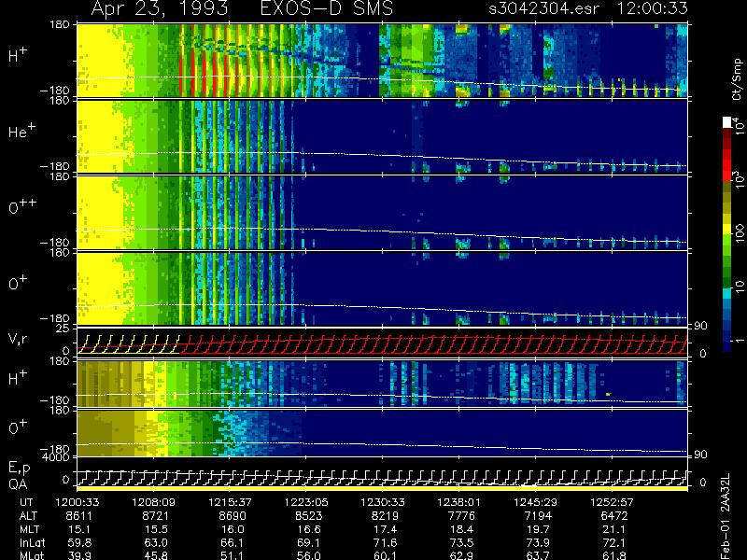Click the file name 's3042304.esr'
The width and height of the screenshot is (747, 560).
coord(544,8)
